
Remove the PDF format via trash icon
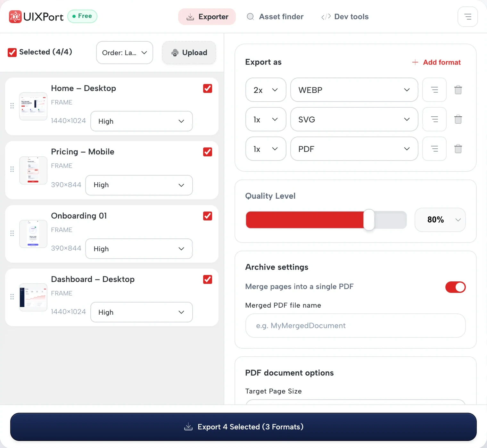point(458,149)
